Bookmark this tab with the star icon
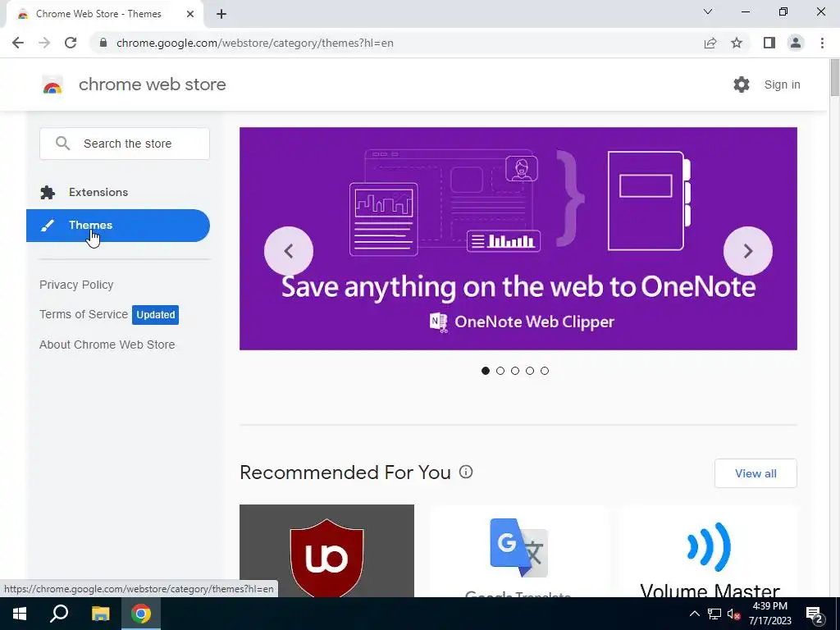840x630 pixels. pos(737,43)
